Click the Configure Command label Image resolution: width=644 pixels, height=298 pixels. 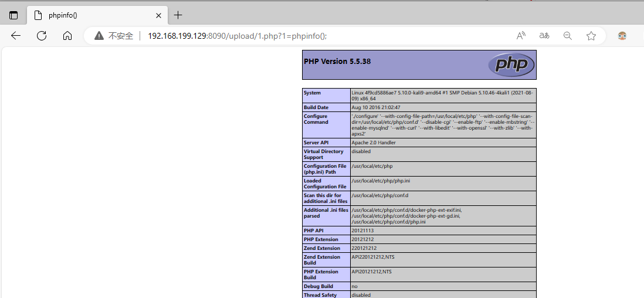(316, 119)
